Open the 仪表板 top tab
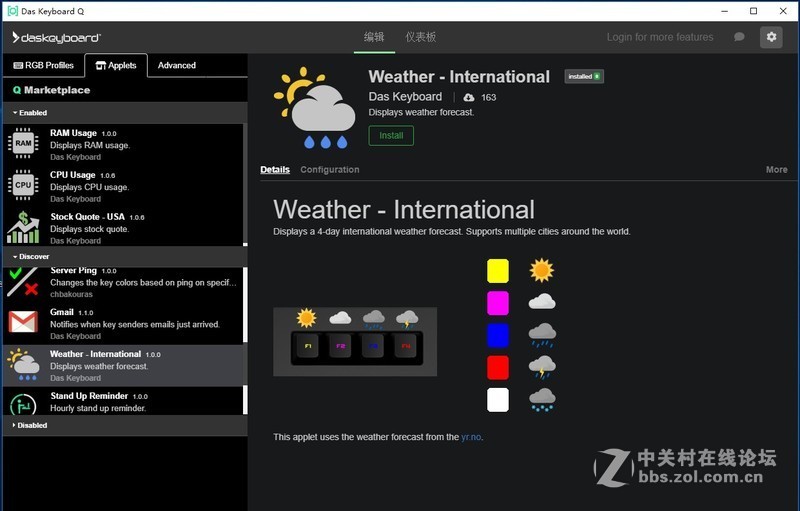This screenshot has width=800, height=511. coord(420,37)
